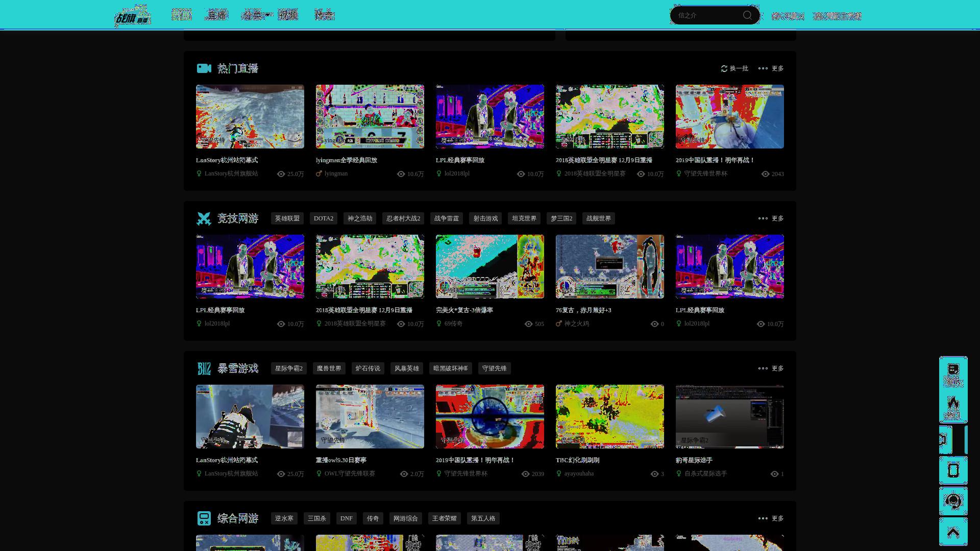Select the DNF category tag
The height and width of the screenshot is (551, 980).
click(347, 518)
